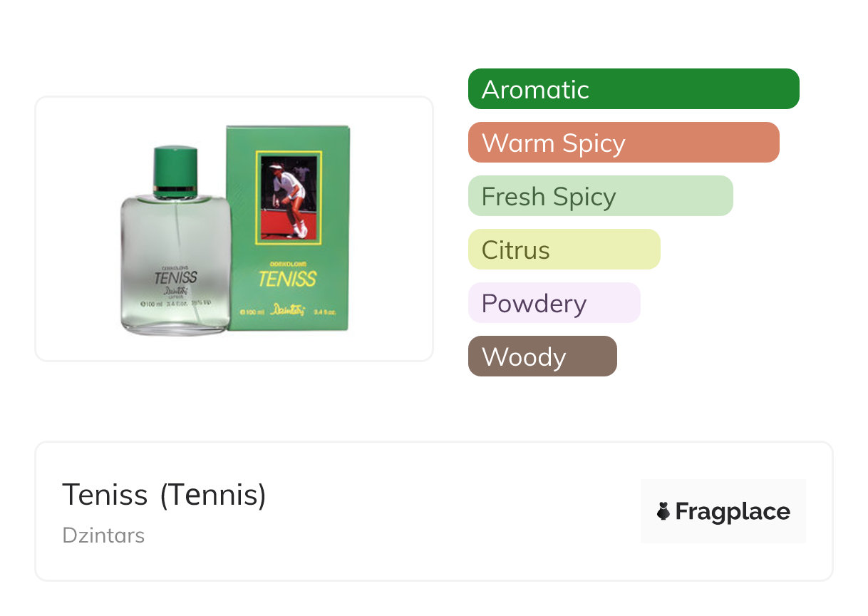868x616 pixels.
Task: Click the Fragplace perfume bottle logo icon
Action: click(663, 511)
